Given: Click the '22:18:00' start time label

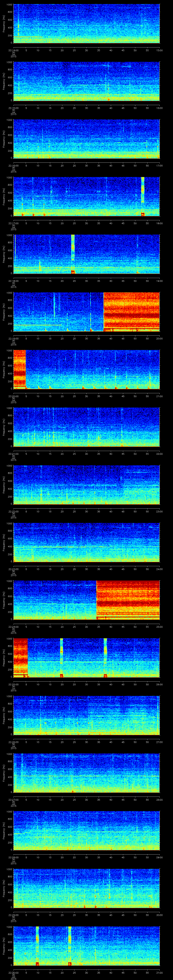Looking at the screenshot, I should [14, 281].
